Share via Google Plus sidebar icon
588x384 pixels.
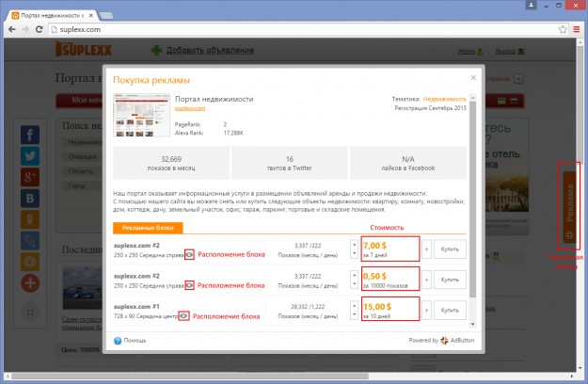pyautogui.click(x=29, y=177)
